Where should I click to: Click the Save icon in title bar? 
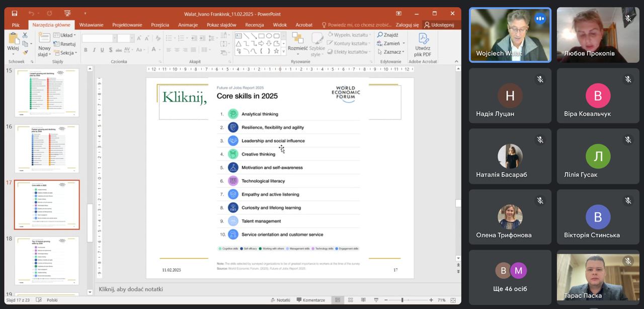coord(14,13)
